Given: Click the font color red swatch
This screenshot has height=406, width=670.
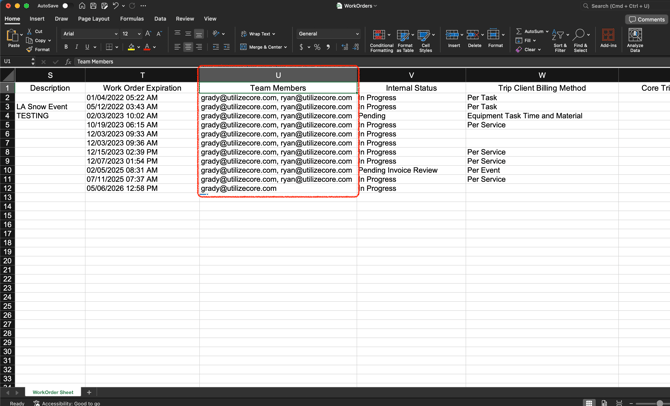Looking at the screenshot, I should click(x=147, y=47).
